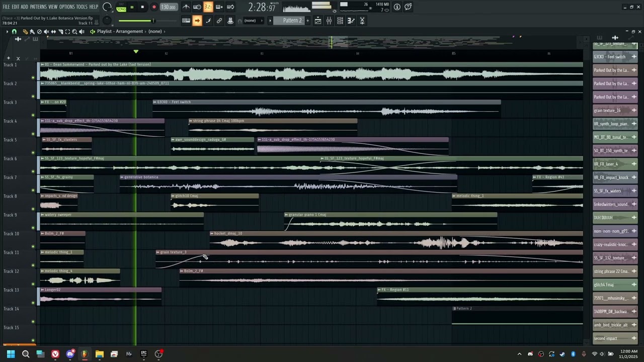Open the piano roll icon
Viewport: 644px width, 362px height.
351,21
